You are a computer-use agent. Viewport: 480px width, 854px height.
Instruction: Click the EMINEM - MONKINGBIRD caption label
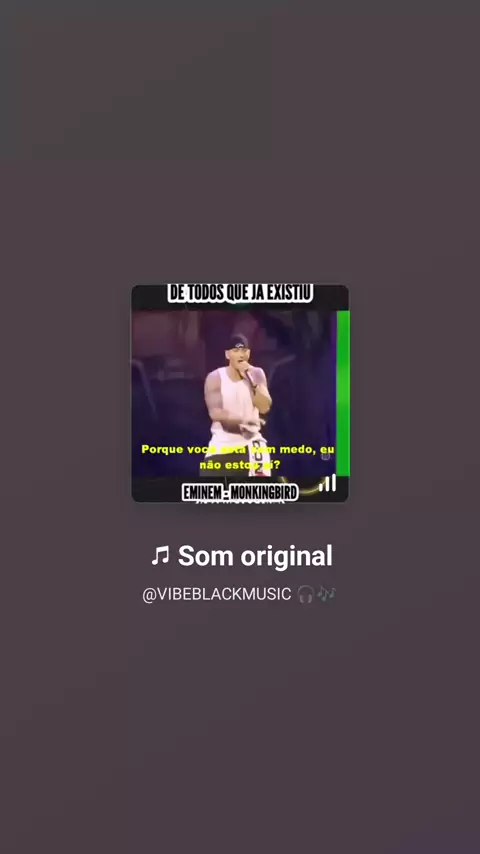tap(240, 493)
